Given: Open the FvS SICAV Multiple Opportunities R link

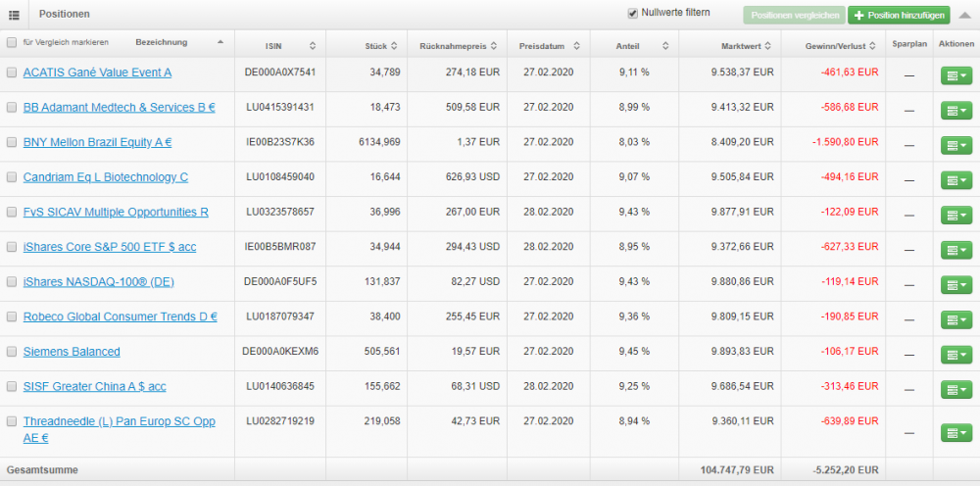Looking at the screenshot, I should coord(116,212).
